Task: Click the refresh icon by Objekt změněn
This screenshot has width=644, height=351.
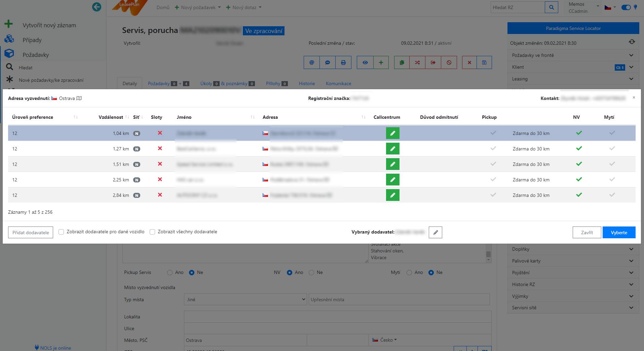Action: pyautogui.click(x=632, y=42)
